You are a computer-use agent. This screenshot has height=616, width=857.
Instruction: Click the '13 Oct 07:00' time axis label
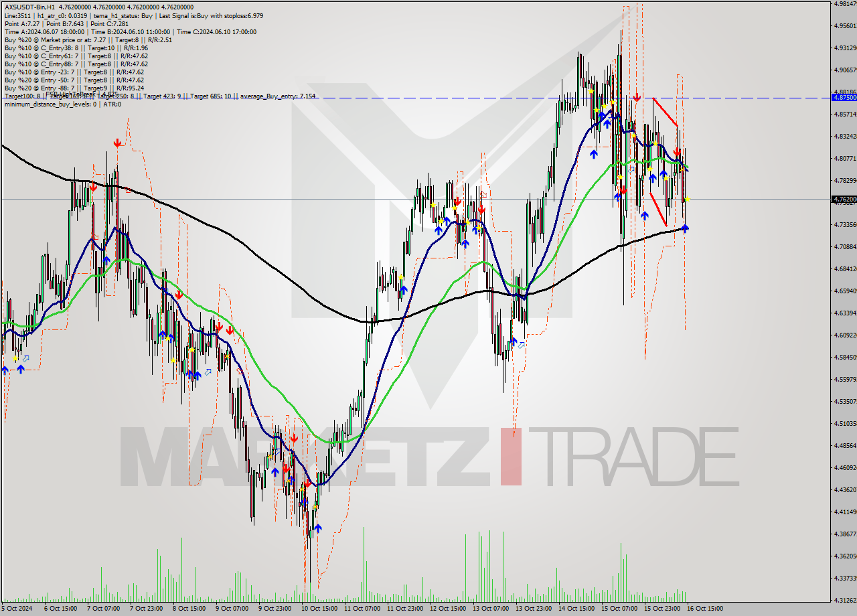[490, 609]
